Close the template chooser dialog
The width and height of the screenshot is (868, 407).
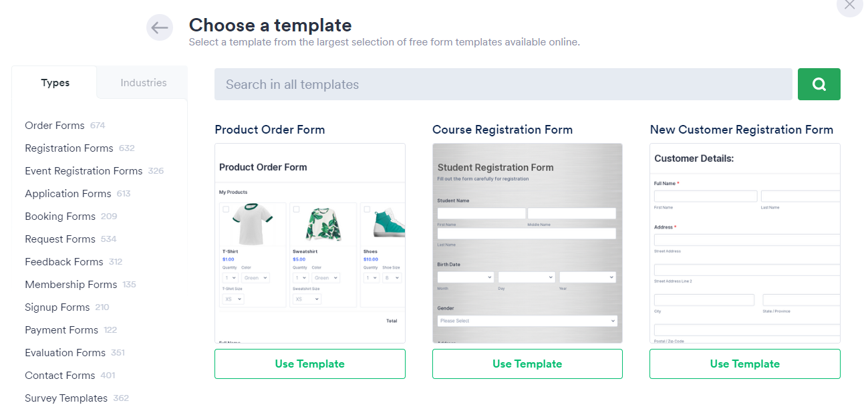pos(849,5)
